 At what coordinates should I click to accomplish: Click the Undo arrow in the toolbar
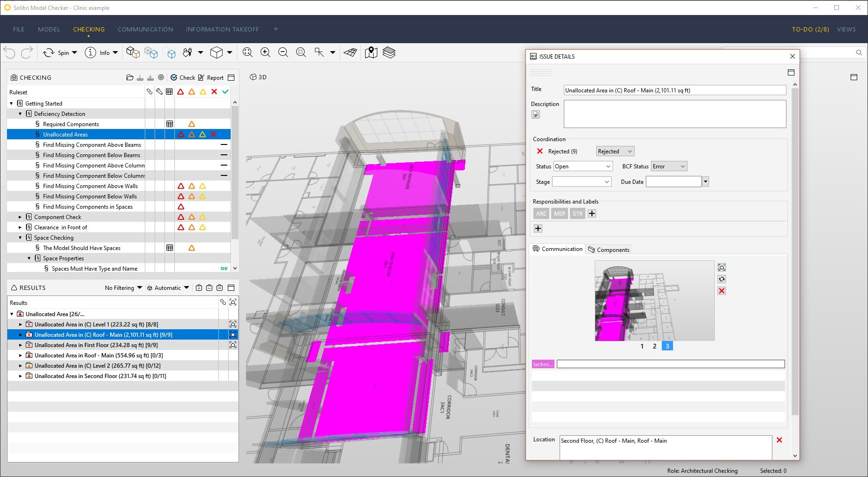tap(9, 53)
